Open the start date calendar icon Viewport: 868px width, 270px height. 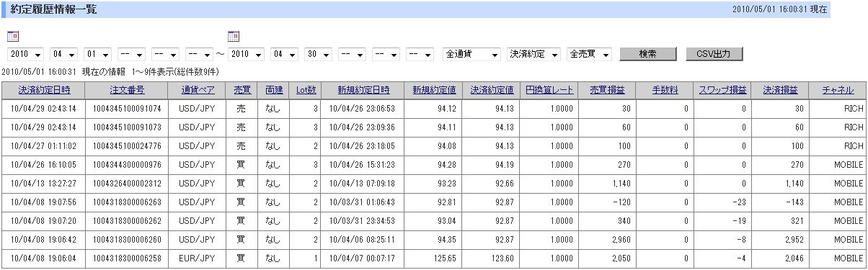tap(13, 37)
